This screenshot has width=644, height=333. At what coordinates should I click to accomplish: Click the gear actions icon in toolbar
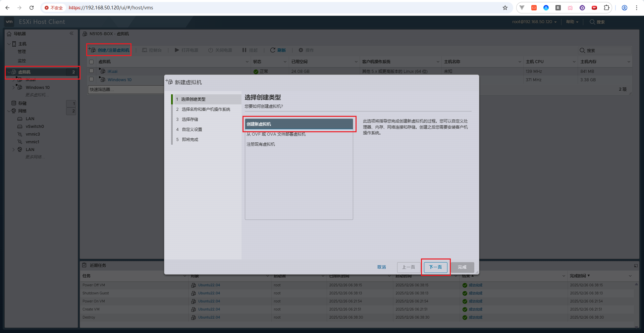[301, 50]
